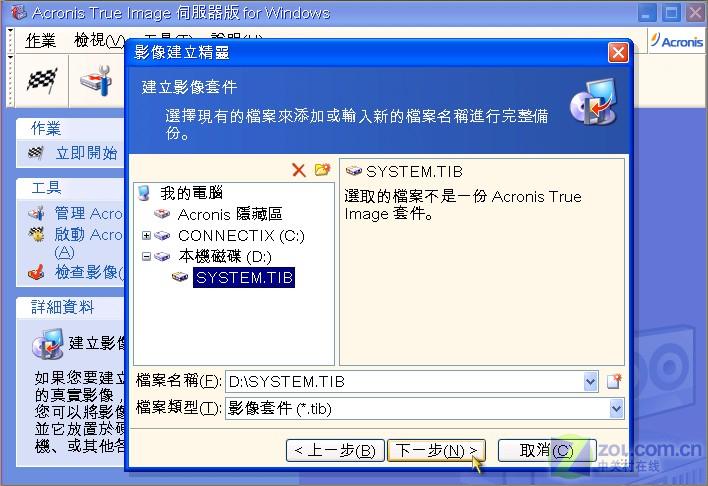Open the 作業 menu
Image resolution: width=708 pixels, height=486 pixels.
click(40, 41)
